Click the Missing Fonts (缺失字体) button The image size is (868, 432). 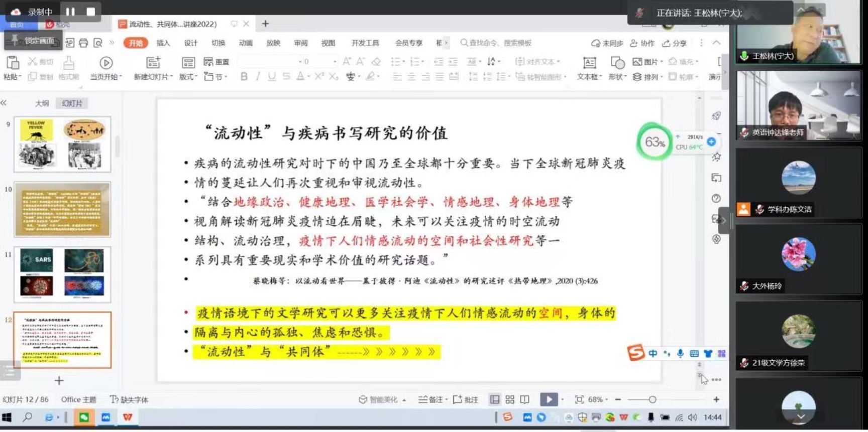point(129,399)
